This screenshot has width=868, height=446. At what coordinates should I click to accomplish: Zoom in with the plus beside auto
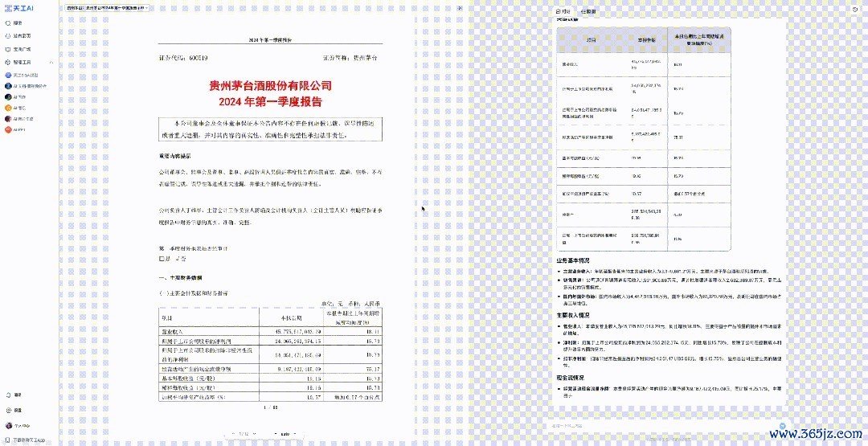(x=295, y=433)
